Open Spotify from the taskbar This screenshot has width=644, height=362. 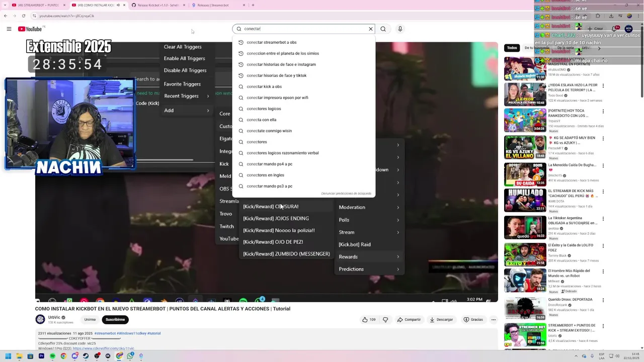tap(52, 356)
